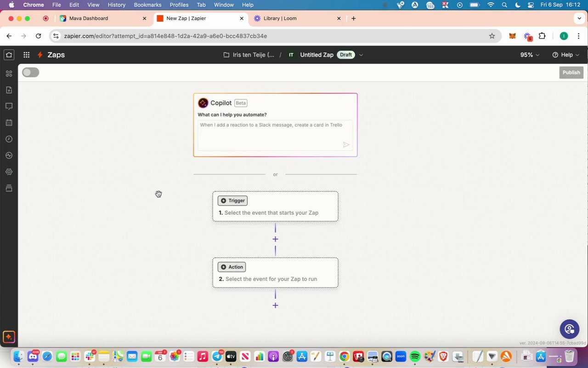This screenshot has width=588, height=368.
Task: Open the sidebar apps overview icon
Action: pos(9,74)
